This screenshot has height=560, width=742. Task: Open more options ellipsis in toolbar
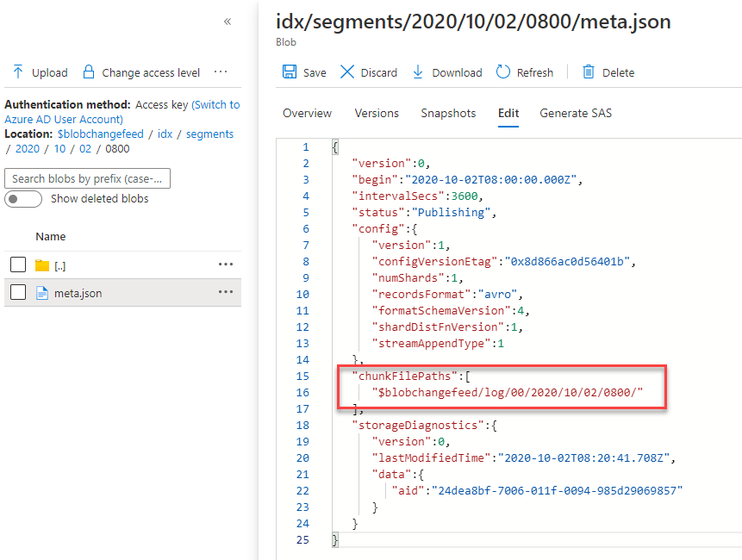pyautogui.click(x=221, y=72)
